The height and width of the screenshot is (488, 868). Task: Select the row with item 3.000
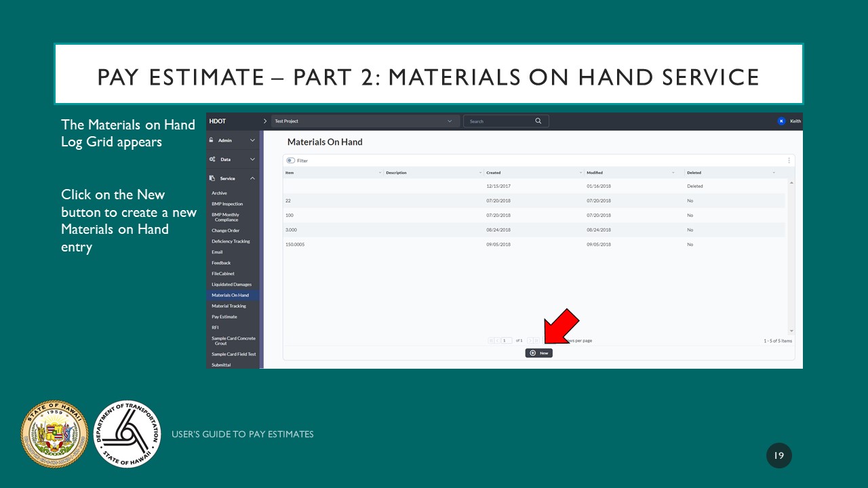[534, 230]
